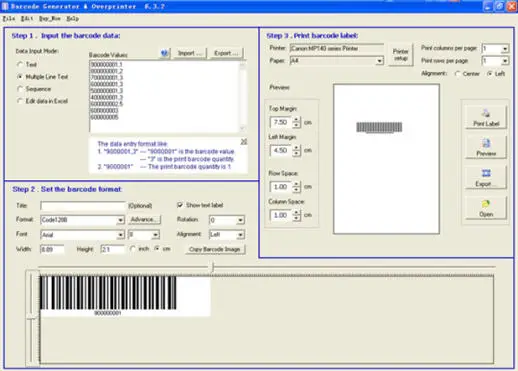Choose cm as the size unit
This screenshot has width=518, height=371.
(157, 249)
